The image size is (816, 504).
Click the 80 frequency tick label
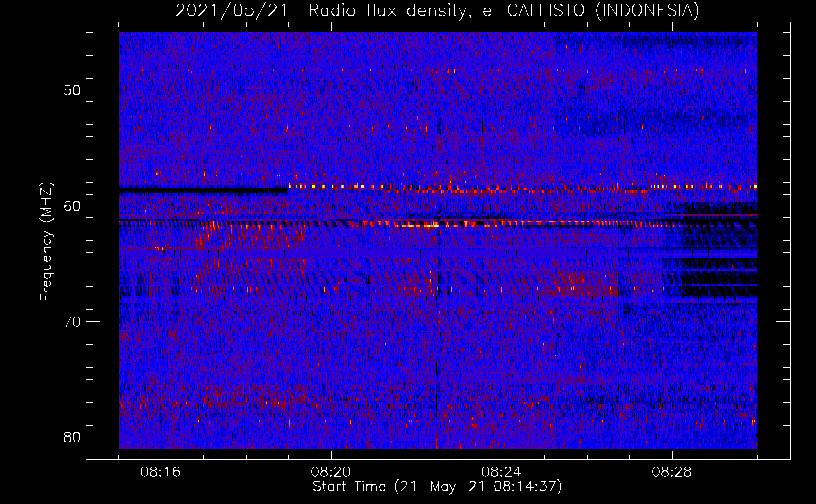click(73, 437)
